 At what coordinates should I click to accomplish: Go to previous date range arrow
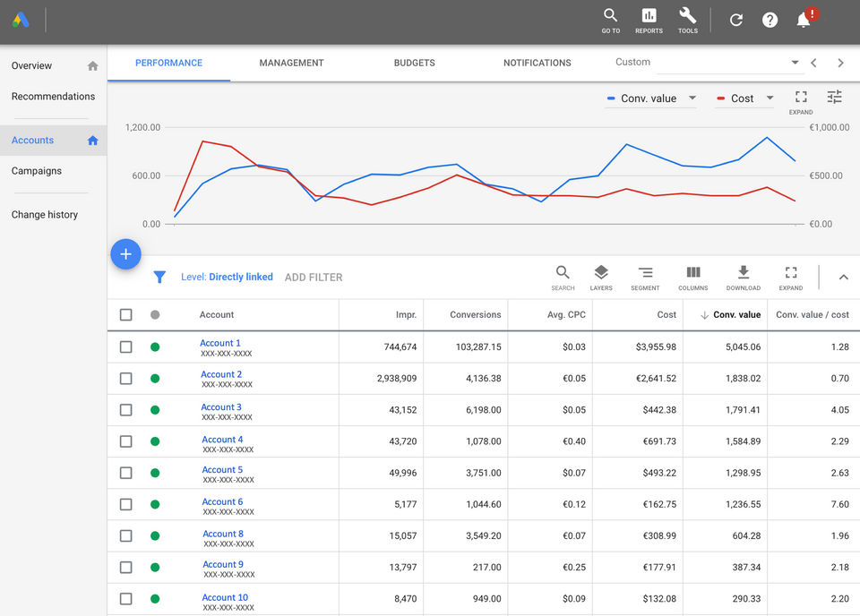point(814,63)
